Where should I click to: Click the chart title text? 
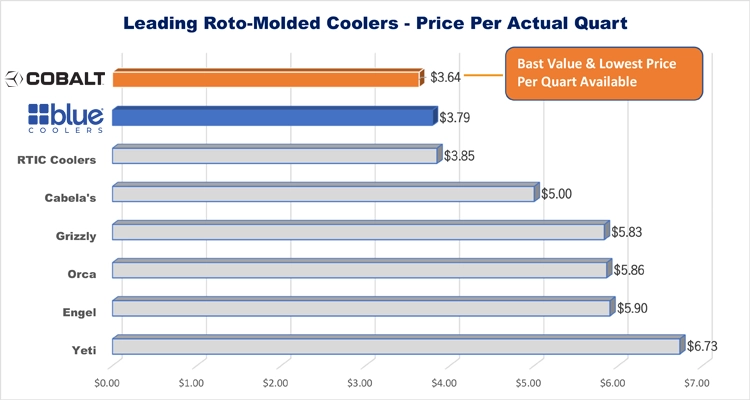point(374,20)
